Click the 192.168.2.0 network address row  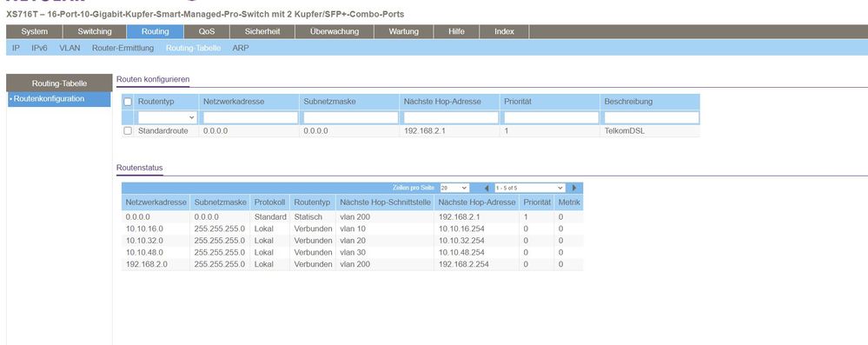pos(147,265)
